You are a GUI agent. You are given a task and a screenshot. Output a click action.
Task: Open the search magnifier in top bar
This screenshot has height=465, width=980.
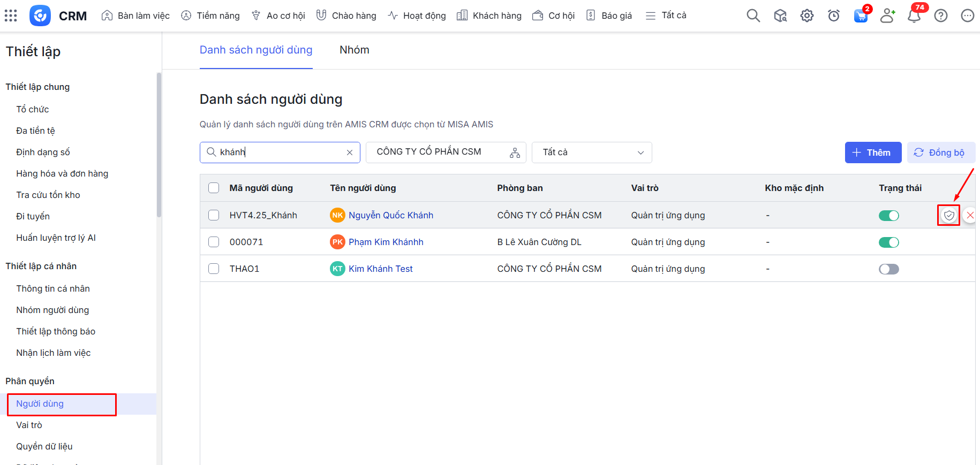tap(753, 16)
